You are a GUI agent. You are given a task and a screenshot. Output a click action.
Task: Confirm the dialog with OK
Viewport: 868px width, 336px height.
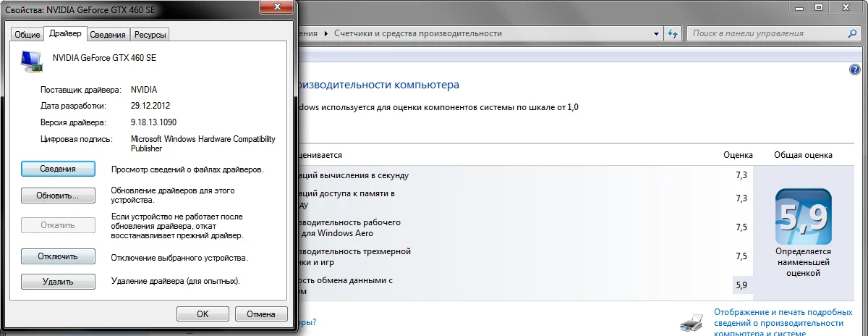pyautogui.click(x=203, y=314)
